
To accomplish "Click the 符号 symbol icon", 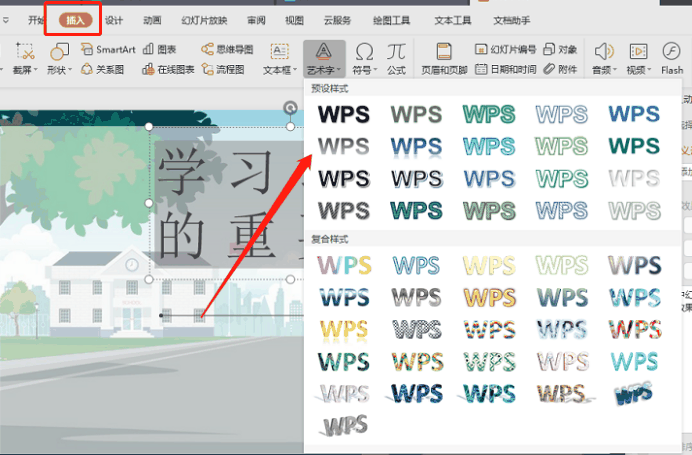I will (x=365, y=52).
